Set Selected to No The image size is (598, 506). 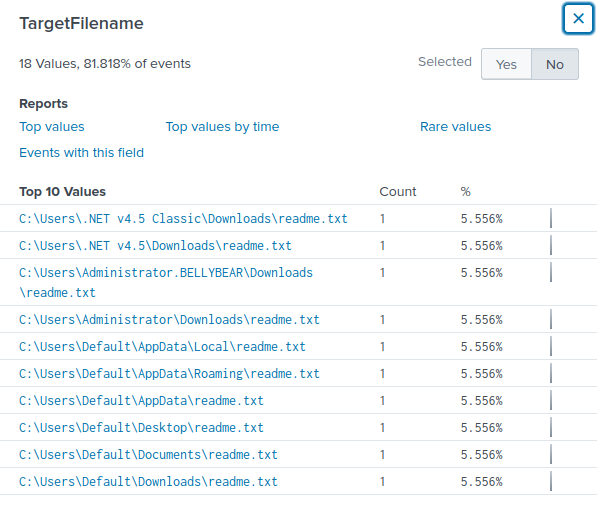(x=555, y=64)
